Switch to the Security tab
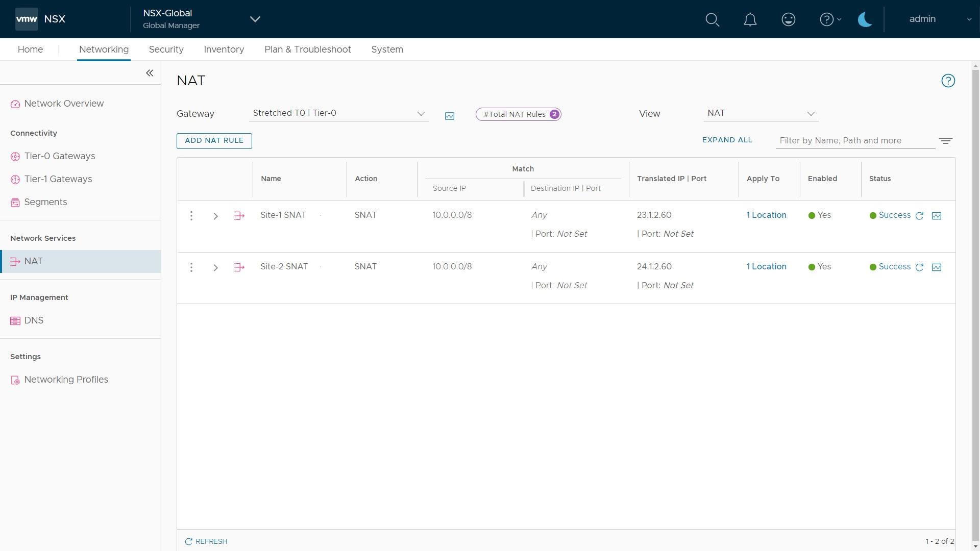980x551 pixels. (166, 49)
